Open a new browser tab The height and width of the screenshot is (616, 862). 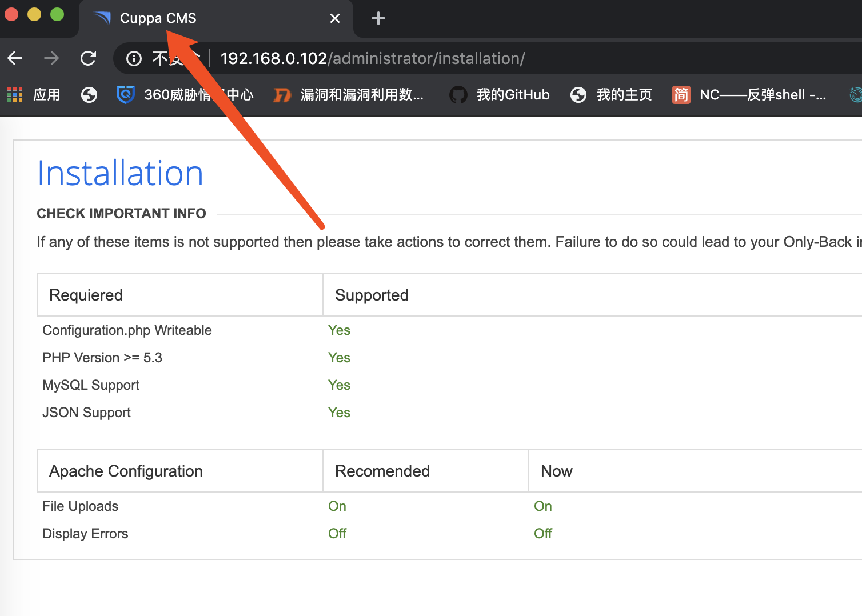(x=378, y=19)
